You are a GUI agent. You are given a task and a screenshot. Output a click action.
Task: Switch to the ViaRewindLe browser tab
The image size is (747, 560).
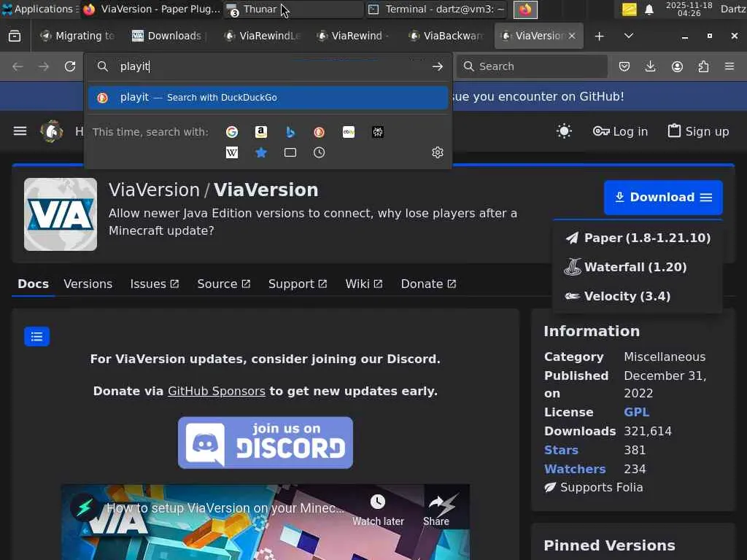[x=262, y=36]
